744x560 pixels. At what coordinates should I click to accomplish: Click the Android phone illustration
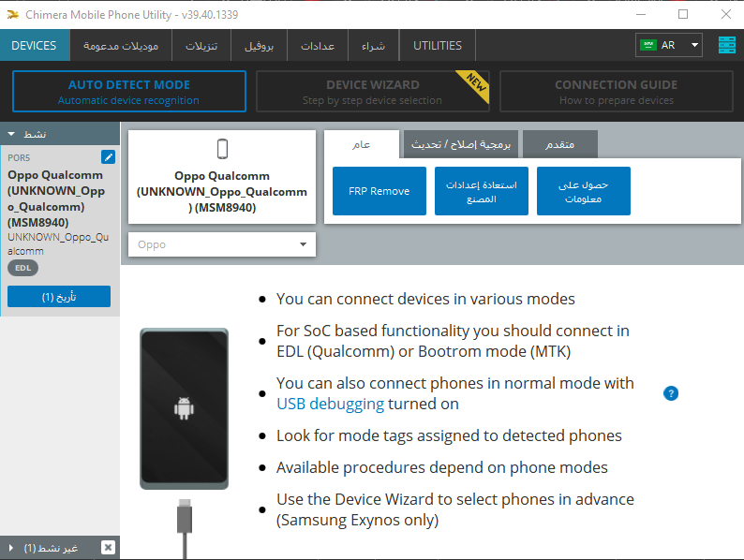(184, 408)
